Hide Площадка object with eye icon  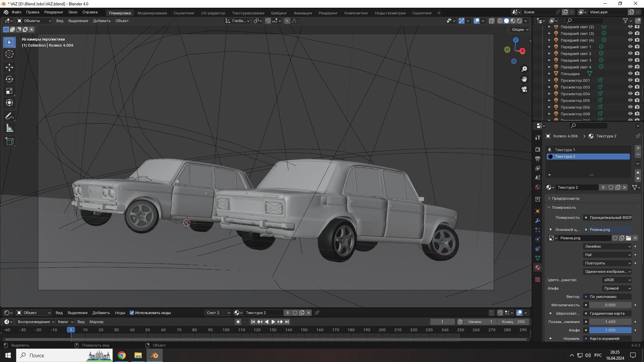coord(630,73)
